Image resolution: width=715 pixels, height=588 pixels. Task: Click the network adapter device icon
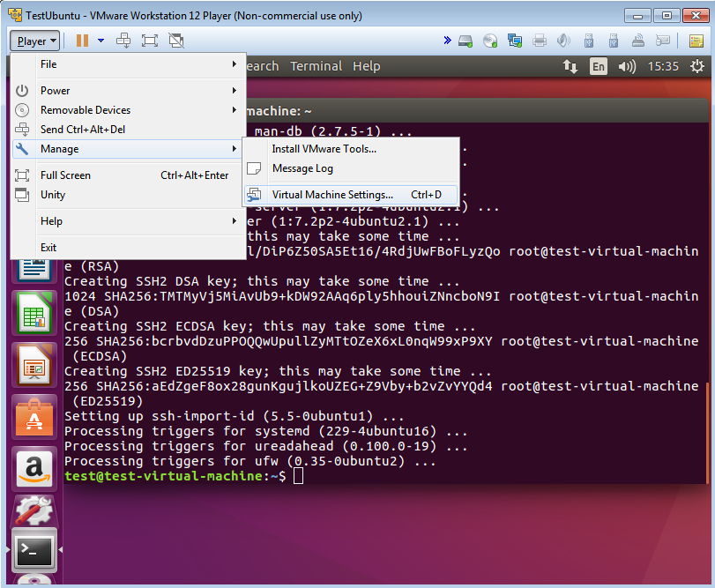click(515, 41)
